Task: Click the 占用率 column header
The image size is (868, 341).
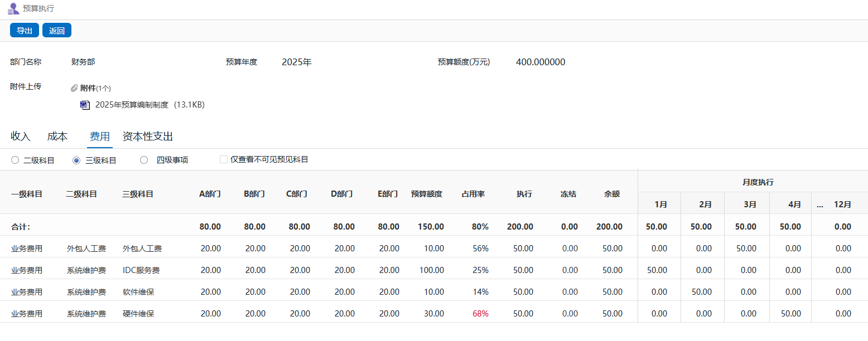Action: tap(473, 194)
